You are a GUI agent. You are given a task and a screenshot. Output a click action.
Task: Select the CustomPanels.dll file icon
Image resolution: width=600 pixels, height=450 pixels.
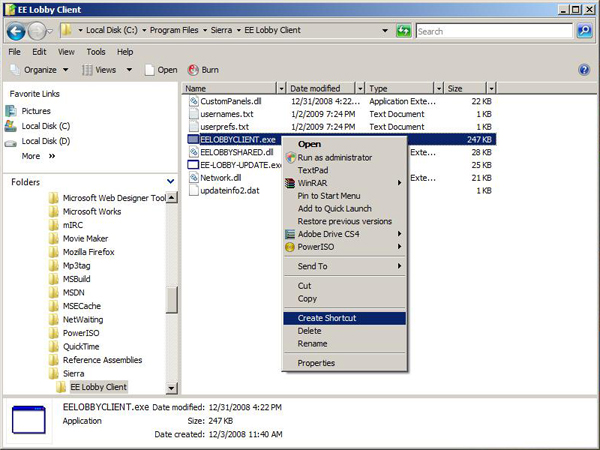point(192,102)
